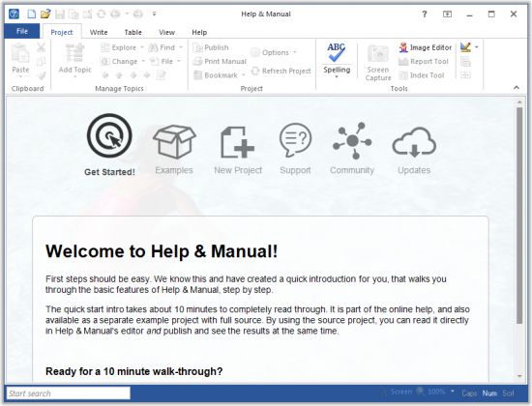Open the Examples box icon
The height and width of the screenshot is (406, 532).
pyautogui.click(x=174, y=142)
